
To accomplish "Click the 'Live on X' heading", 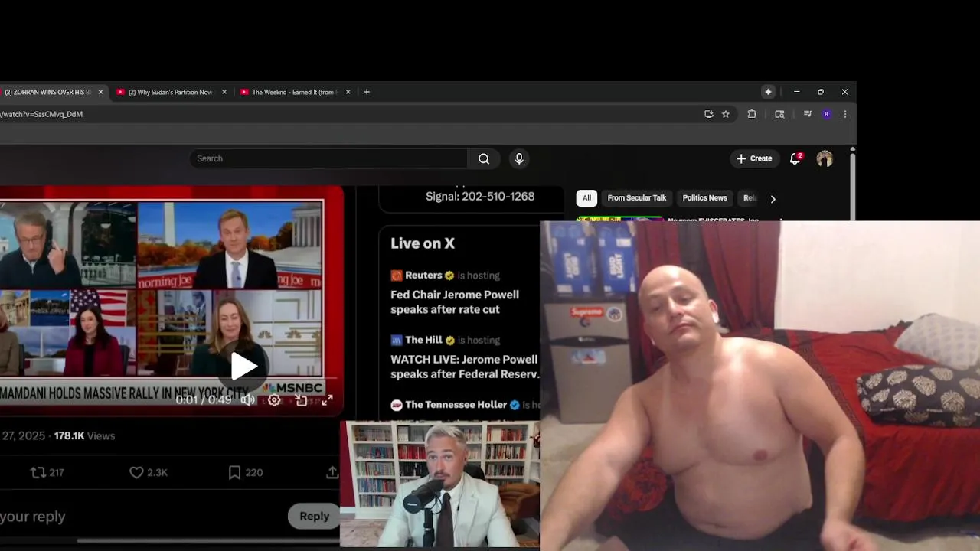I will tap(423, 243).
